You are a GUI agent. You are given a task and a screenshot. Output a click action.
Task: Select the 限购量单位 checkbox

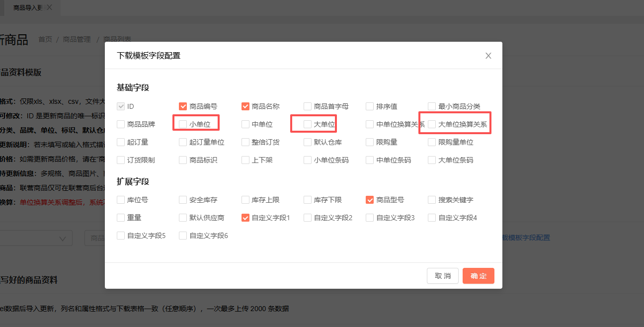coord(432,142)
